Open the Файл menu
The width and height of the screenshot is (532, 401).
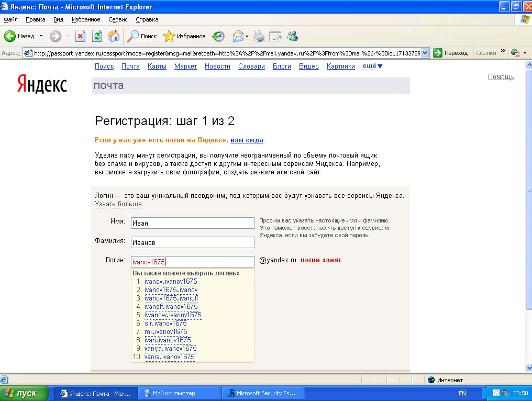[11, 19]
